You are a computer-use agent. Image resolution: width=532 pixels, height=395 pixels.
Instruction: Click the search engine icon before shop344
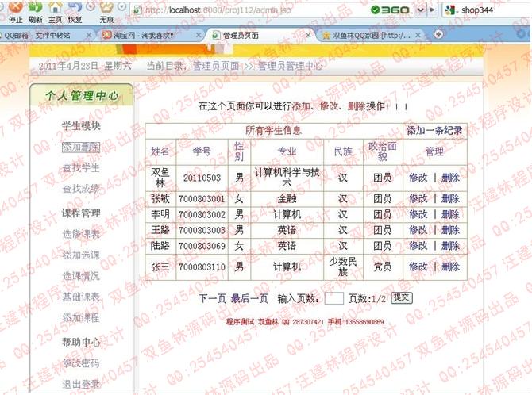450,10
